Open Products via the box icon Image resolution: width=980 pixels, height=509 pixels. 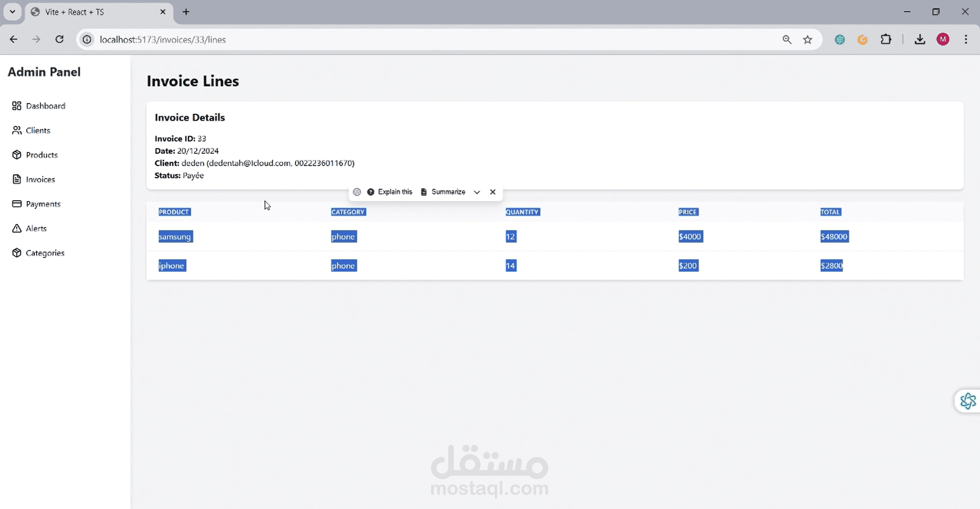click(x=16, y=155)
